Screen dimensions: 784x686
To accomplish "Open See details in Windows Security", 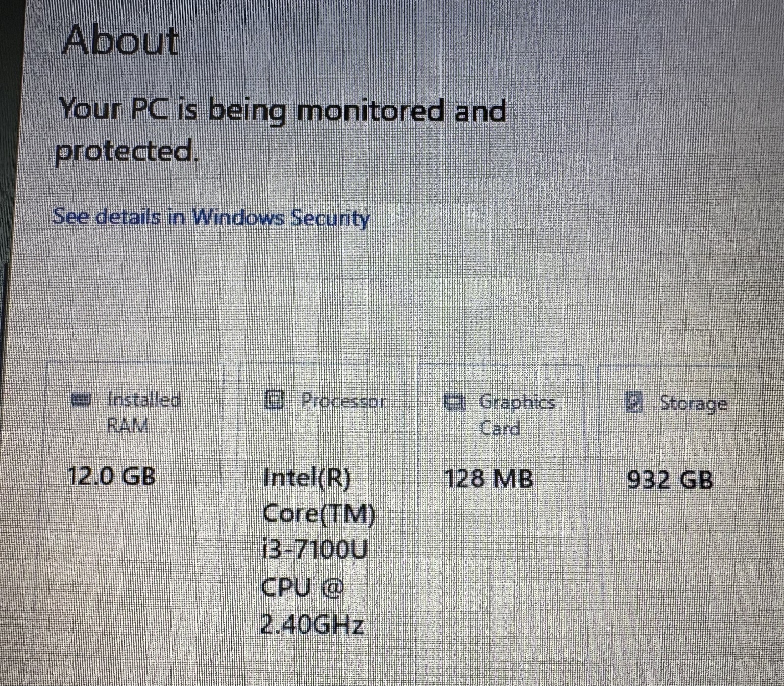I will coord(211,217).
